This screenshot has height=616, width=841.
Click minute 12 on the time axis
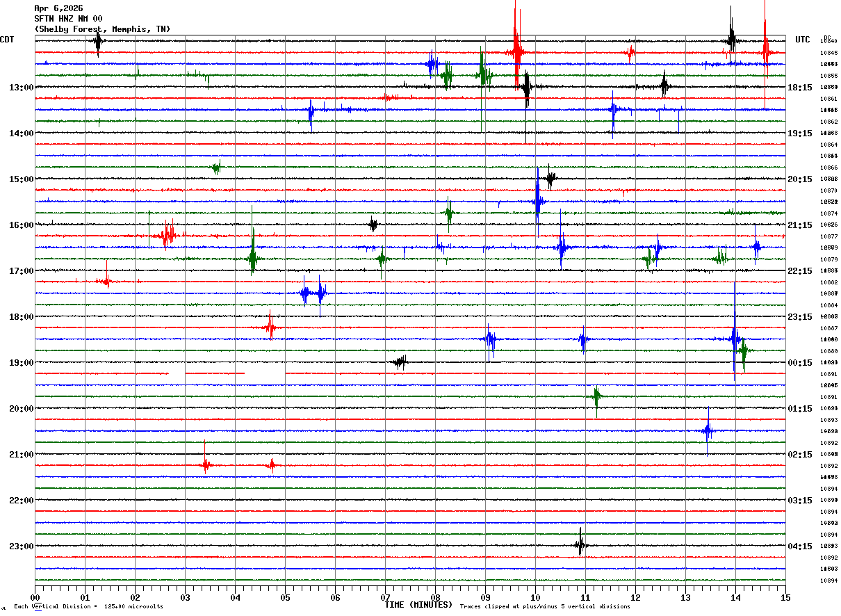click(x=635, y=597)
